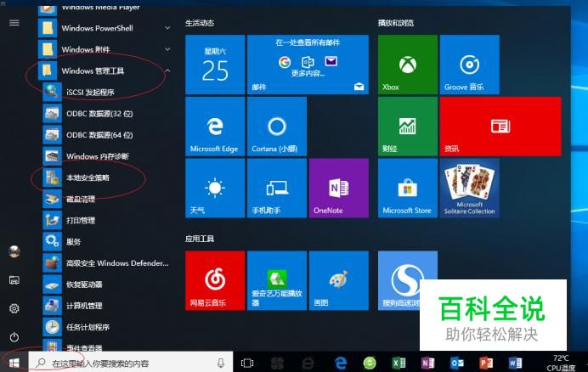Screen dimensions: 588x372
Task: Open 本地安全策略
Action: click(106, 178)
